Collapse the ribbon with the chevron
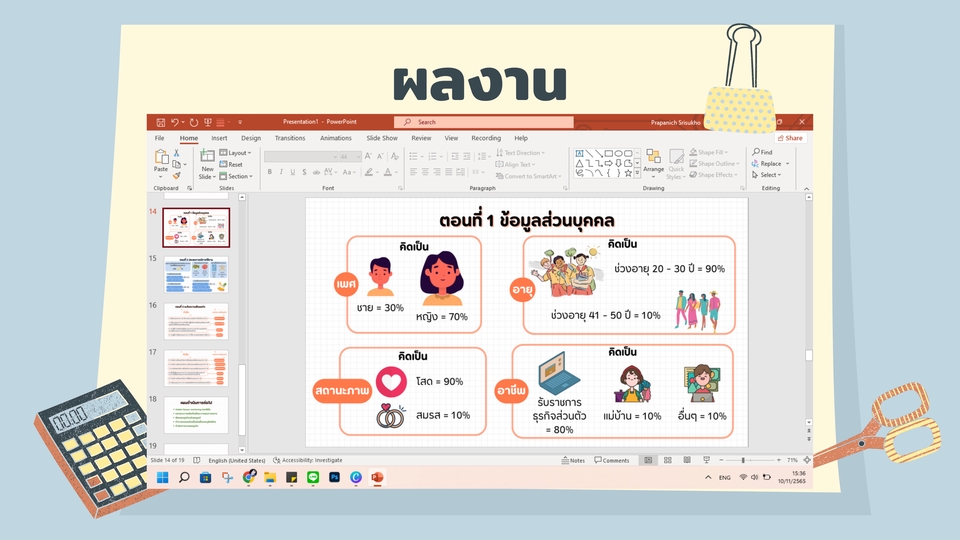The width and height of the screenshot is (960, 540). tap(806, 189)
